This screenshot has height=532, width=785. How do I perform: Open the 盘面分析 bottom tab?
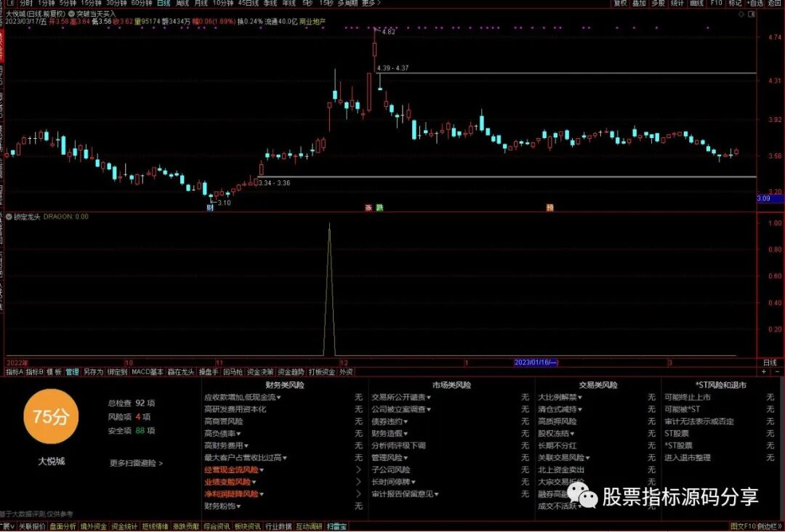click(63, 526)
